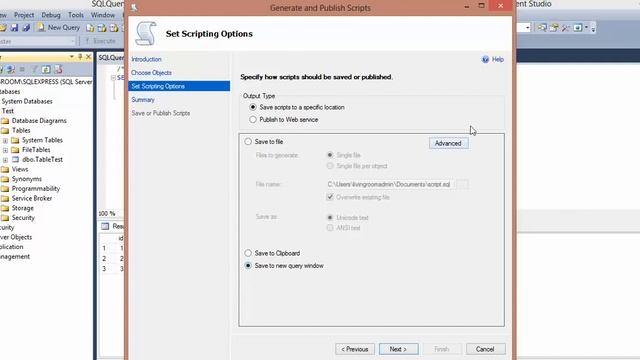
Task: Close the Object Explorer panel
Action: [88, 57]
